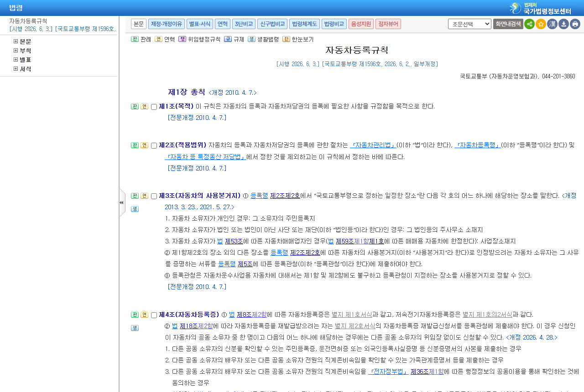
Task: Open the 생활법령 icon under 제4조
Action: (x=135, y=328)
